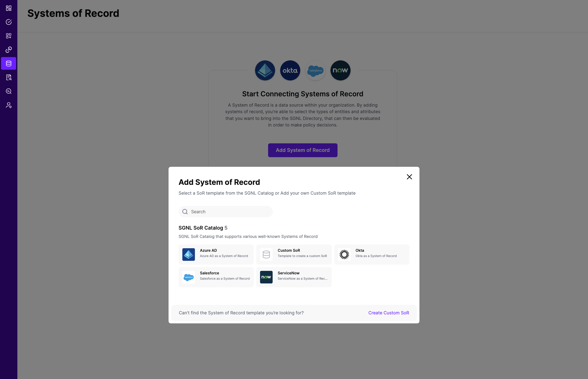Click the chain link sidebar icon

pos(9,50)
